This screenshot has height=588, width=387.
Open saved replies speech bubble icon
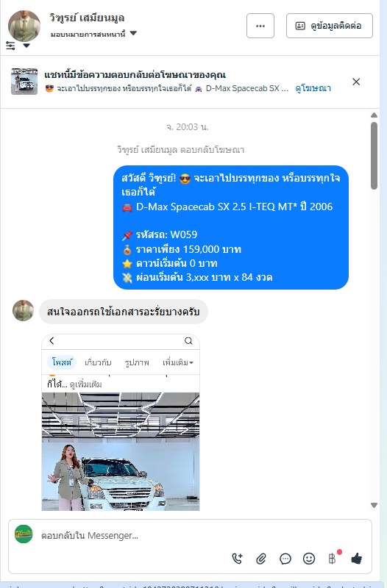pos(285,559)
